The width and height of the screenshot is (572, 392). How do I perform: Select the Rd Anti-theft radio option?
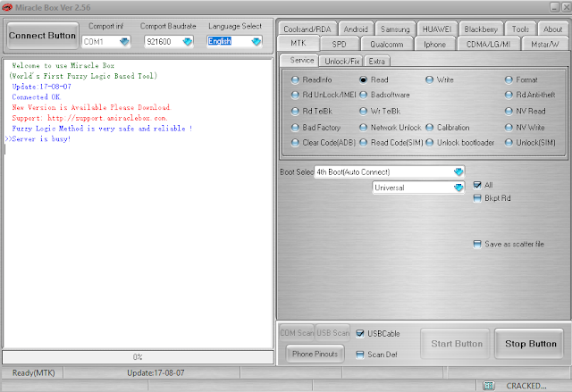point(530,95)
